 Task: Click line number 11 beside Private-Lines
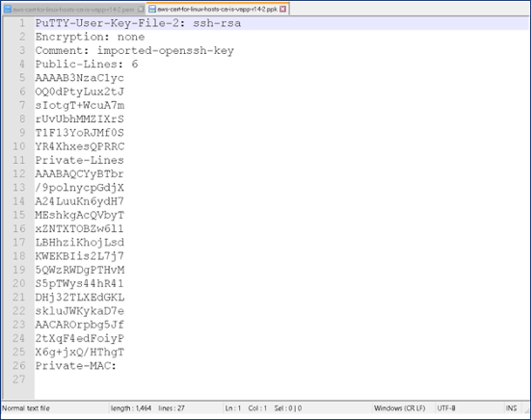(19, 160)
